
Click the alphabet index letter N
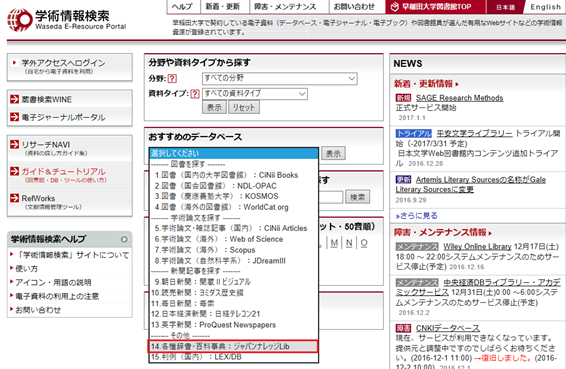(x=349, y=243)
